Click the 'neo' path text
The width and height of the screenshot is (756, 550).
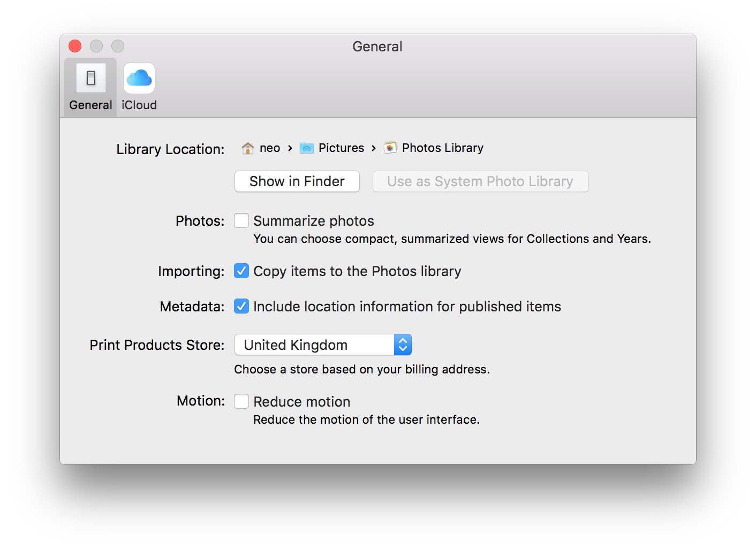(x=270, y=148)
